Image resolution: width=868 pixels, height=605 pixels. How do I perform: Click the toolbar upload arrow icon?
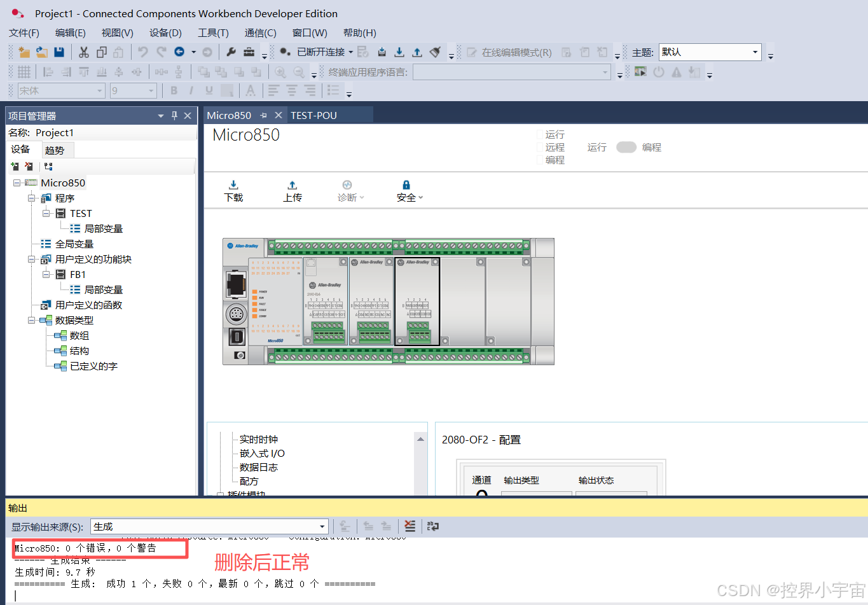point(417,52)
